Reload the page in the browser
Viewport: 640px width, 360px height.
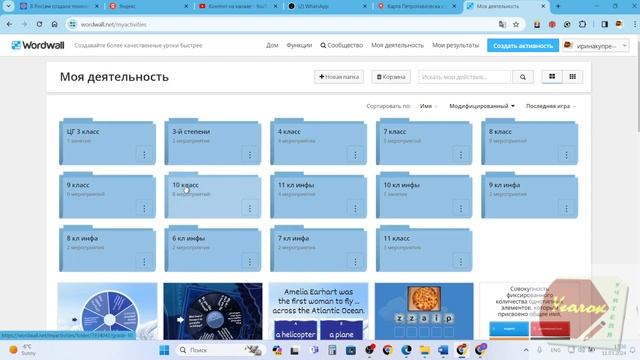pos(39,24)
